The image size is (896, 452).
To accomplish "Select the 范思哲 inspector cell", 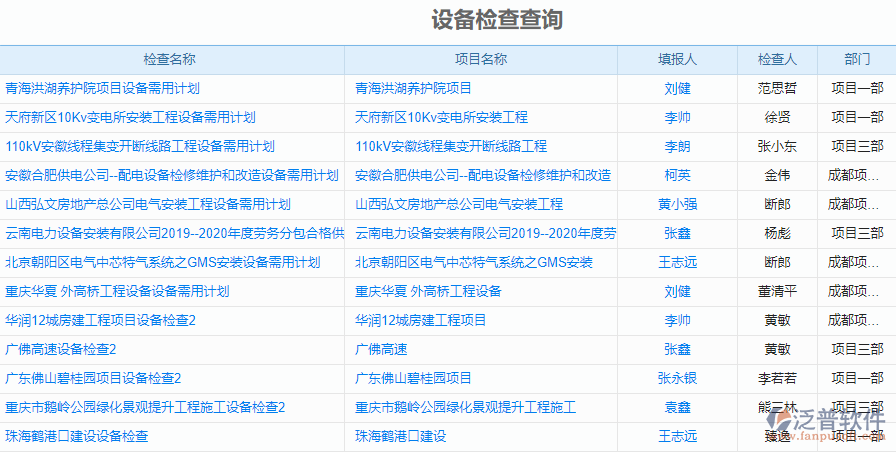I will click(777, 89).
